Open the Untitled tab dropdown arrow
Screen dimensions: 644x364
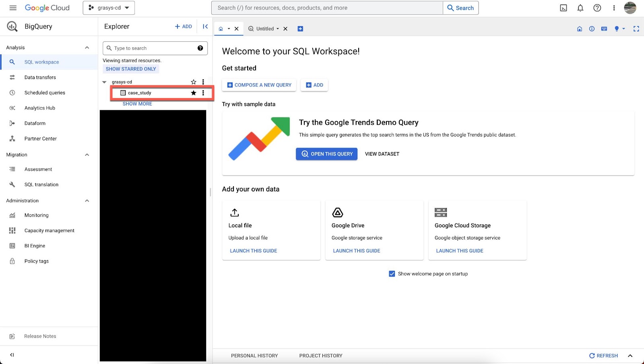(278, 29)
